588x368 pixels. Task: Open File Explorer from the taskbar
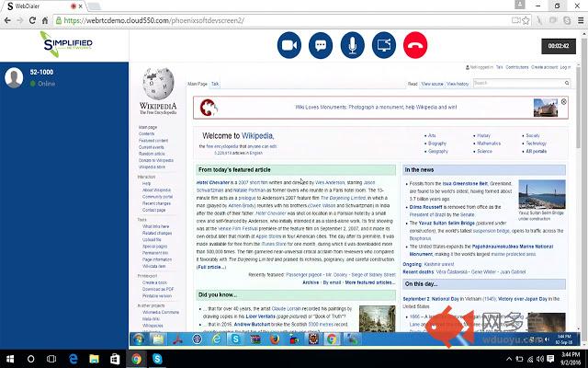[x=94, y=359]
